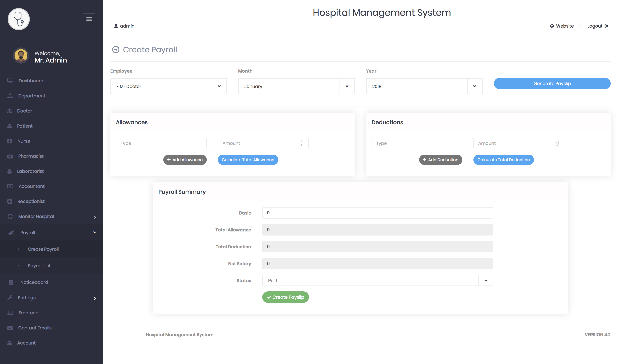Go to the Doctor section
618x364 pixels.
24,111
